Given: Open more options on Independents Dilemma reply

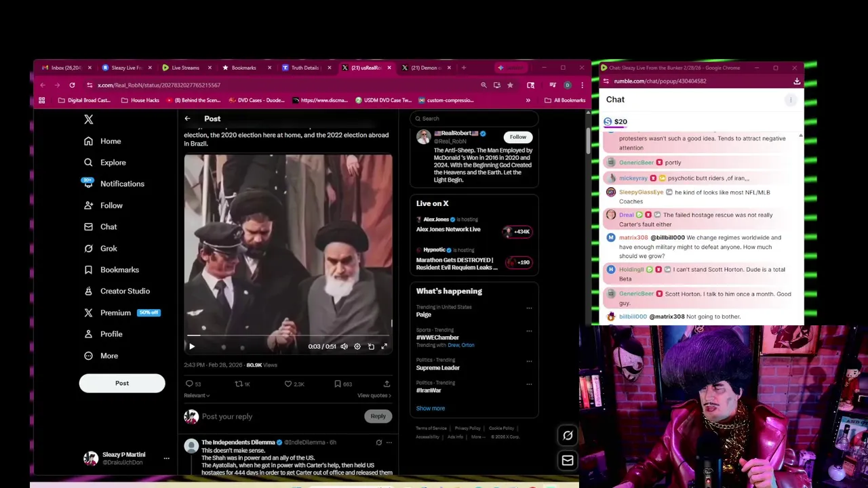Looking at the screenshot, I should (x=389, y=443).
